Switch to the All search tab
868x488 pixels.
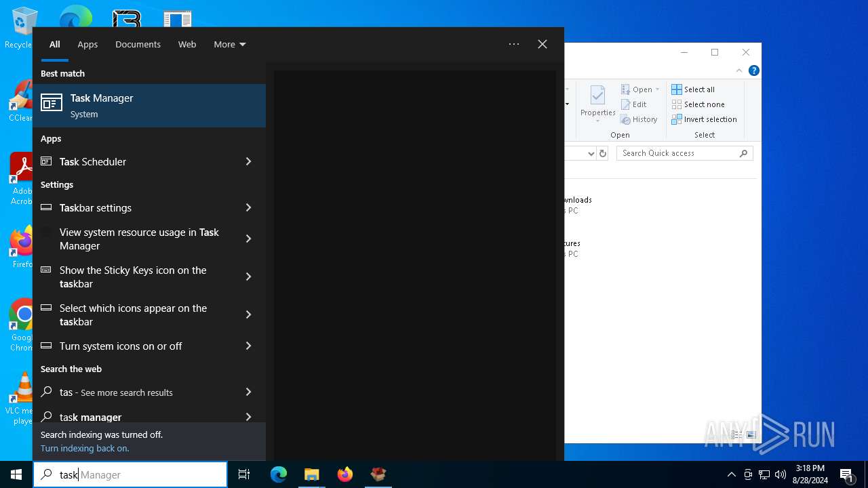[55, 44]
